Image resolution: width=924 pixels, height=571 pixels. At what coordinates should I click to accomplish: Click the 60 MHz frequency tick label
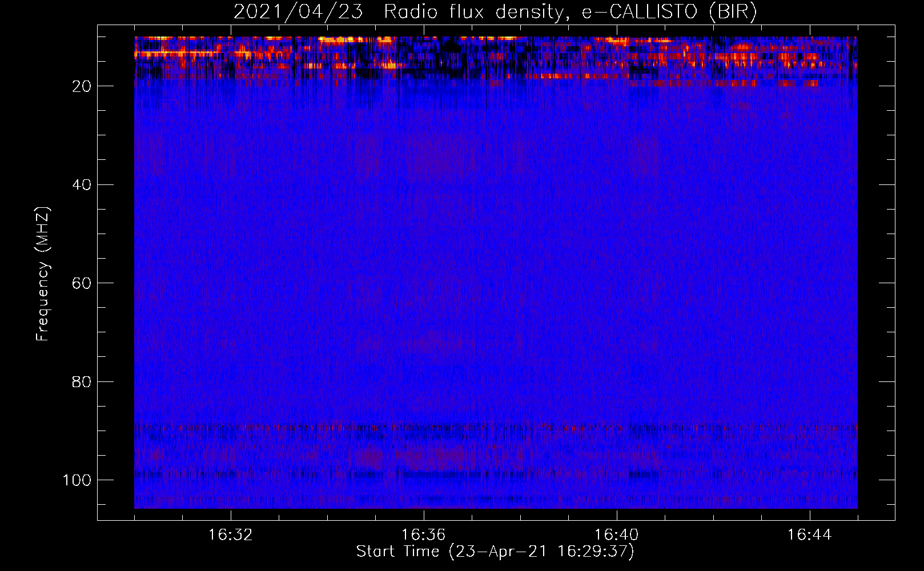coord(82,283)
